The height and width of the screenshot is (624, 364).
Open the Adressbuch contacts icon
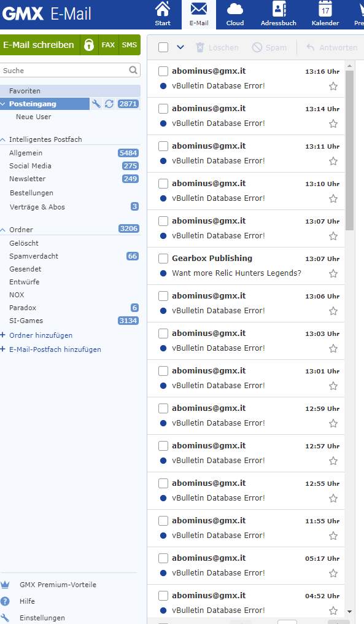(279, 9)
